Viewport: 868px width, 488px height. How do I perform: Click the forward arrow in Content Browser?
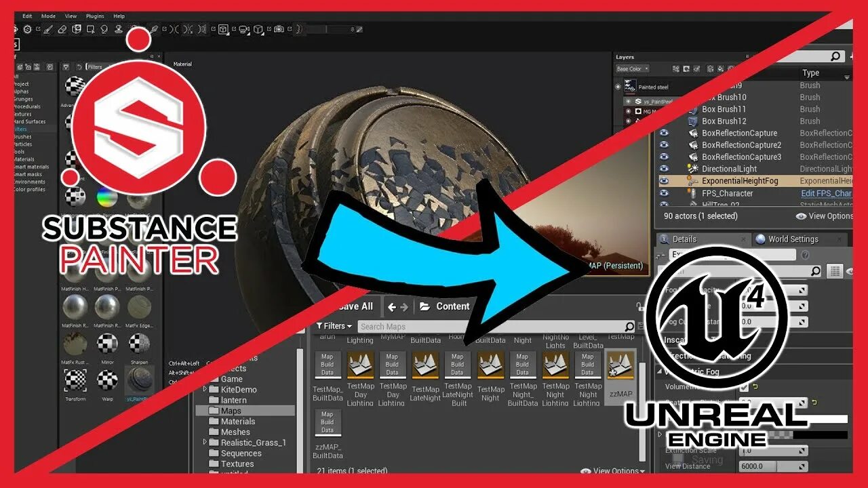coord(405,307)
